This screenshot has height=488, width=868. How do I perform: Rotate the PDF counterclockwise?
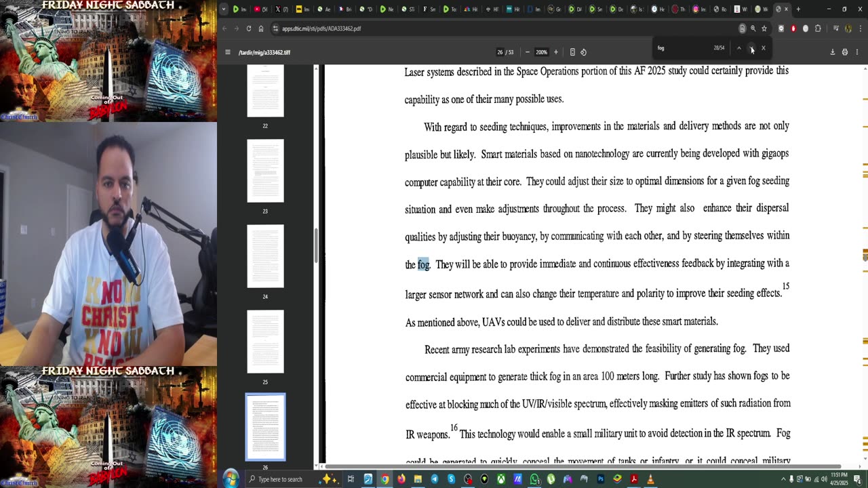pyautogui.click(x=583, y=52)
